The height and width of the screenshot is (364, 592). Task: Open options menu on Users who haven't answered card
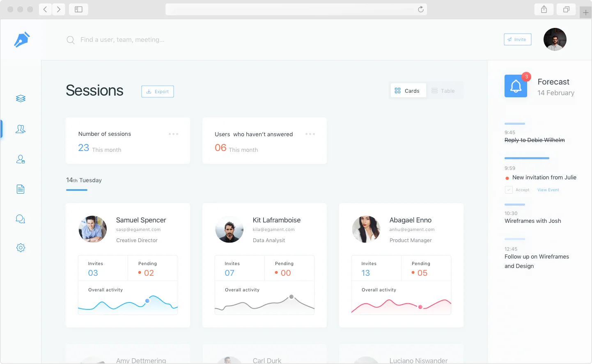310,134
